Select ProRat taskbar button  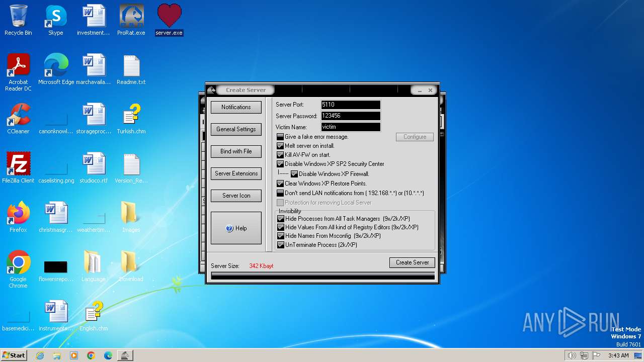tap(125, 355)
